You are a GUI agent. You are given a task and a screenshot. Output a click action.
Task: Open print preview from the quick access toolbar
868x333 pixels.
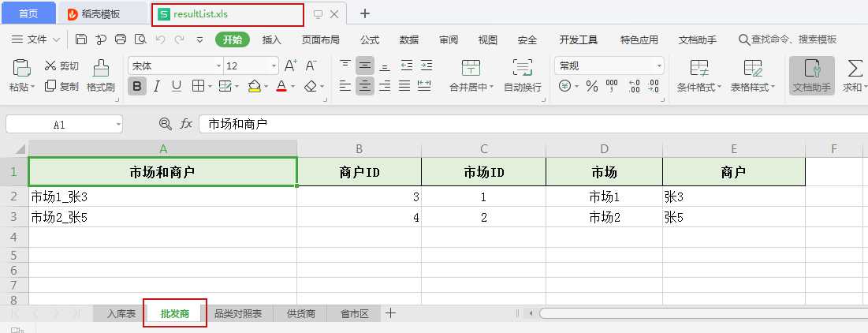click(x=140, y=39)
